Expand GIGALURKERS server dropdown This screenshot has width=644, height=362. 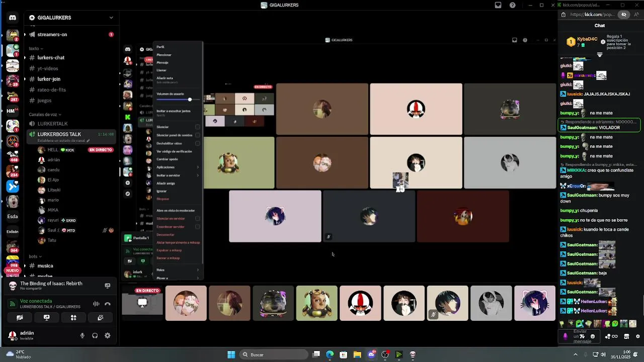111,18
